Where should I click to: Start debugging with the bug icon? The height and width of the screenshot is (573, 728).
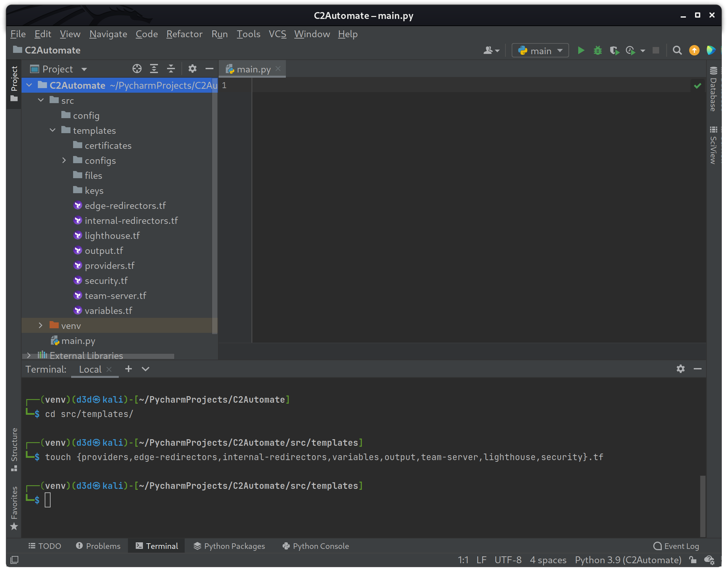pyautogui.click(x=597, y=50)
